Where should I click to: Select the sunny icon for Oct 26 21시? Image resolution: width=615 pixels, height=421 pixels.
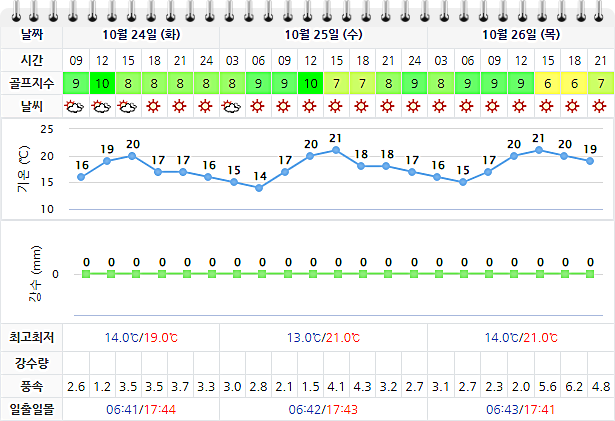pos(599,106)
